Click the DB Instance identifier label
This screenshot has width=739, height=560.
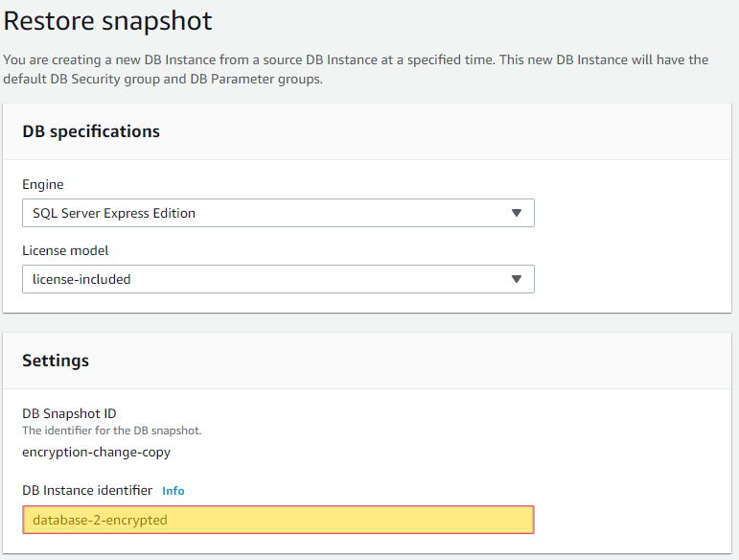[87, 490]
